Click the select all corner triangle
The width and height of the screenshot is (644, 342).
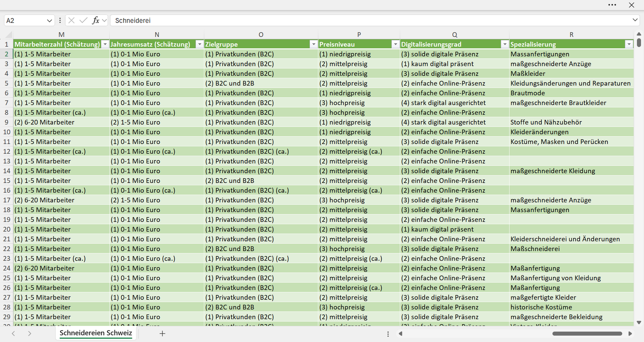(9, 34)
